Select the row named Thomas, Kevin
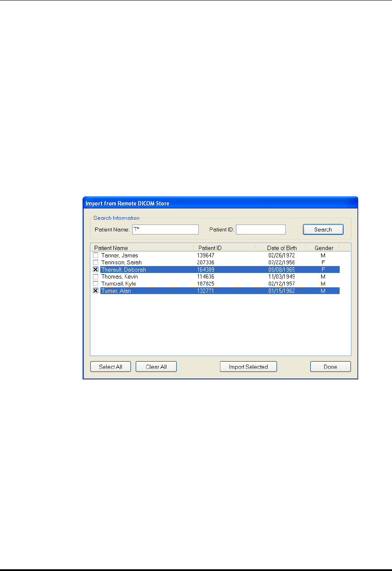The height and width of the screenshot is (571, 392). [215, 276]
